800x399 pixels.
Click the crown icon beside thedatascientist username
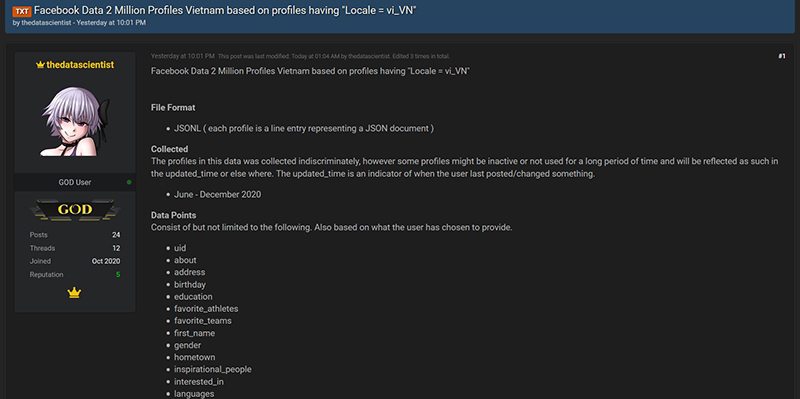[40, 65]
